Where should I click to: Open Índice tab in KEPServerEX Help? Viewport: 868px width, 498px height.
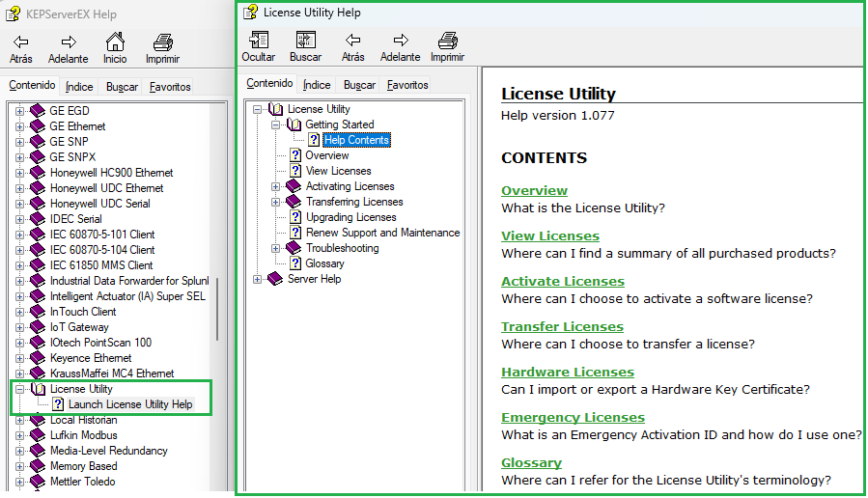[x=79, y=87]
